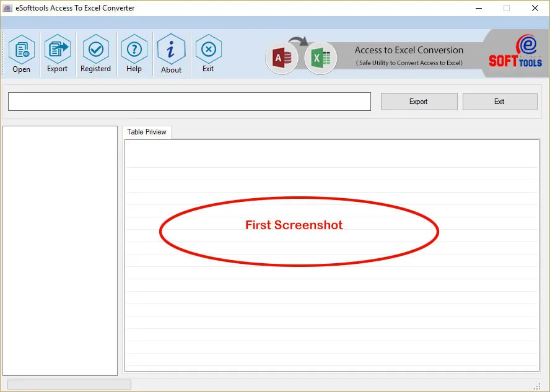Click the green Excel logo

tap(320, 58)
